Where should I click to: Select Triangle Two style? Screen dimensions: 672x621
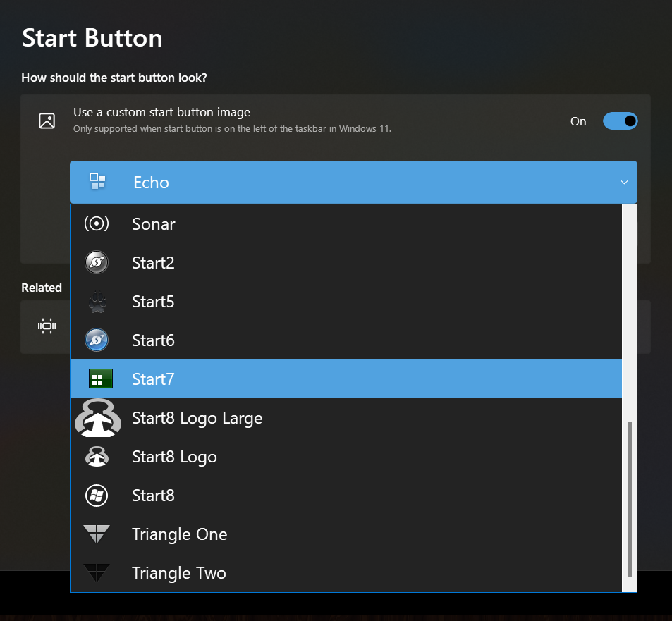(346, 573)
